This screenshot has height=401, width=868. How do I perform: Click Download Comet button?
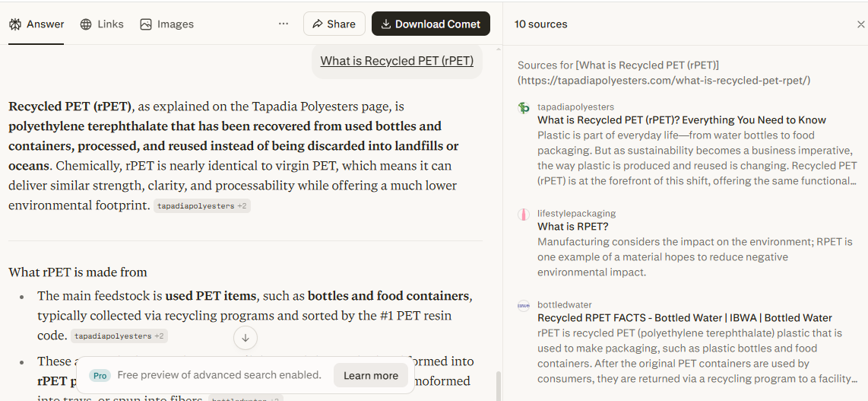(431, 24)
